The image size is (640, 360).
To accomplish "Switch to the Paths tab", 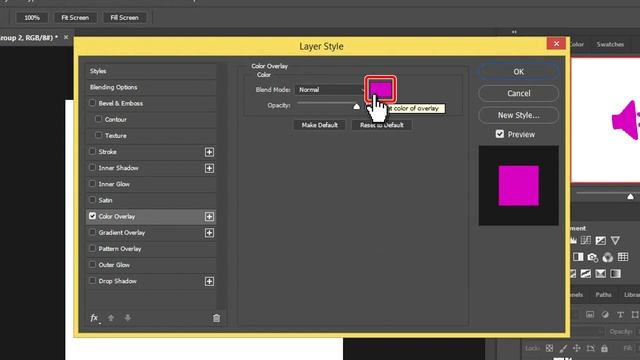I will tap(603, 295).
